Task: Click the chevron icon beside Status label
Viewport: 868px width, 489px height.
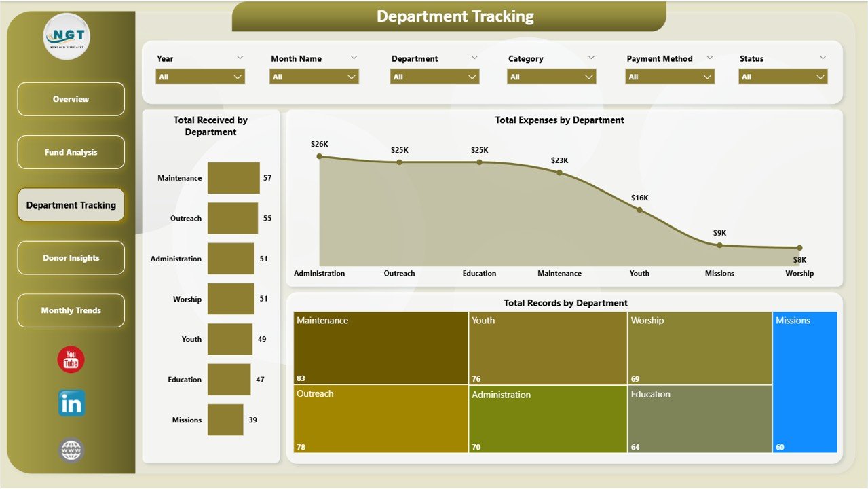Action: [x=823, y=58]
